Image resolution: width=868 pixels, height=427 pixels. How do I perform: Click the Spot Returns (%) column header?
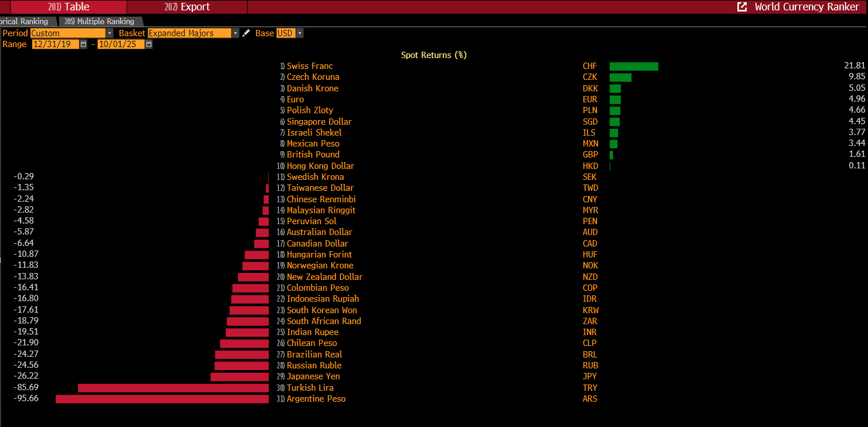point(433,55)
